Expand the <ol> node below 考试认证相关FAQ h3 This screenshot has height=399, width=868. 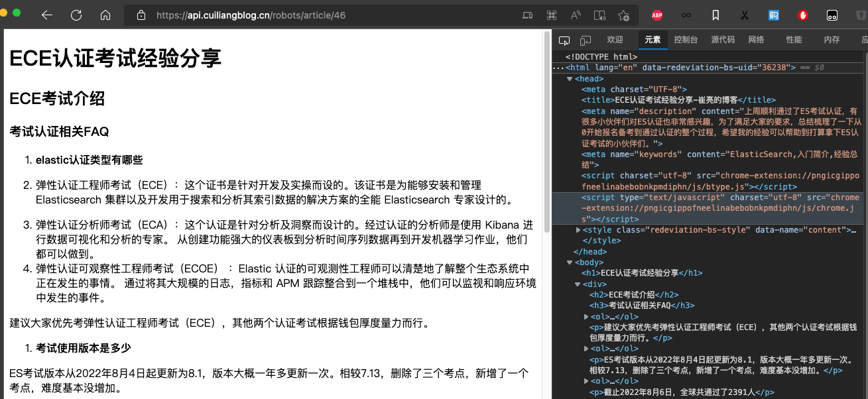(586, 317)
